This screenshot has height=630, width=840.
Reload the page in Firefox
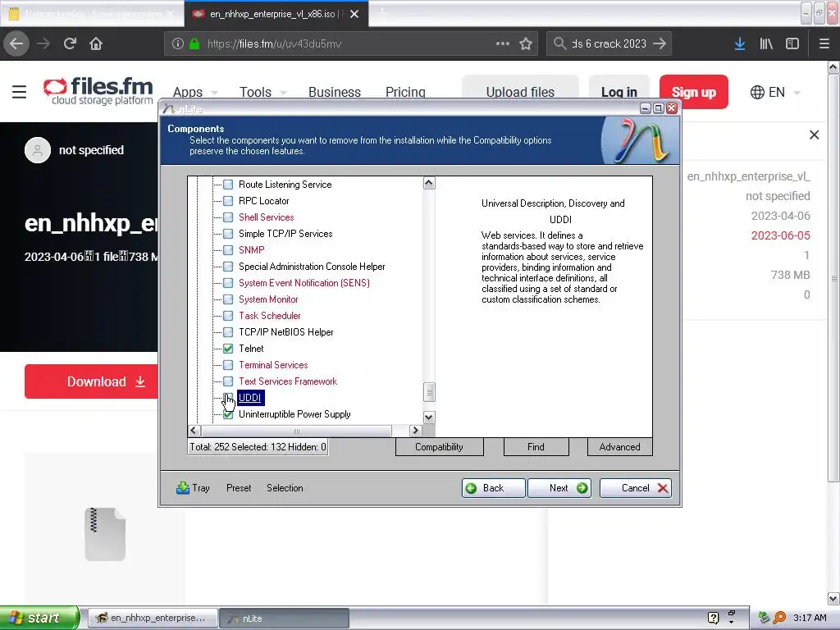tap(70, 43)
